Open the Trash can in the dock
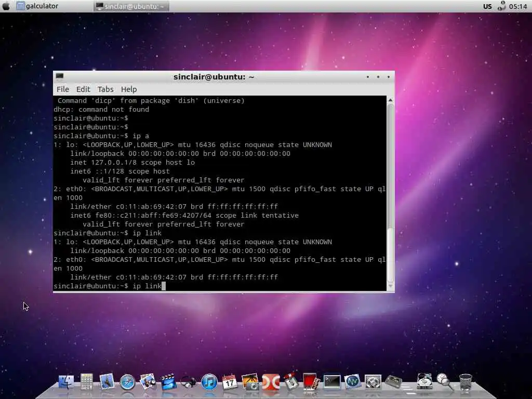 pyautogui.click(x=465, y=382)
